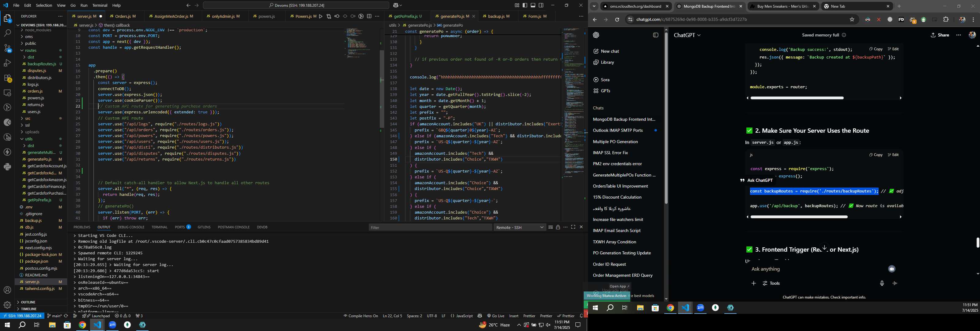Open Chrome tab search dropdown arrow
980x331 pixels.
594,6
